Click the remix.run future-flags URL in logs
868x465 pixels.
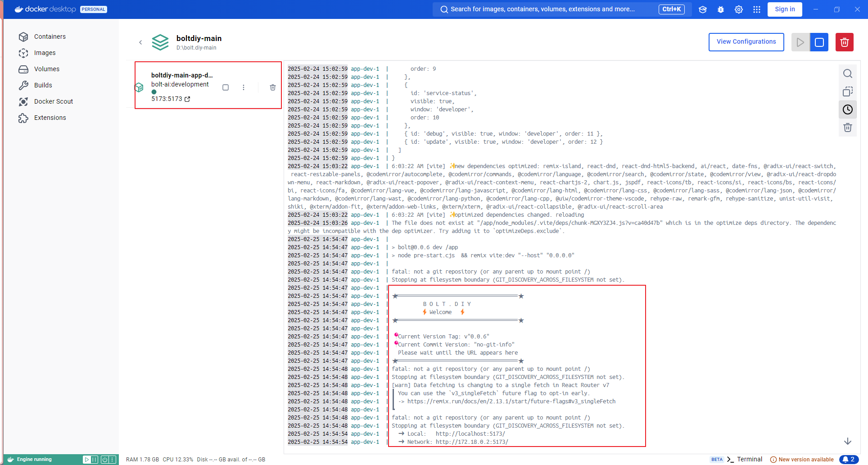(511, 401)
